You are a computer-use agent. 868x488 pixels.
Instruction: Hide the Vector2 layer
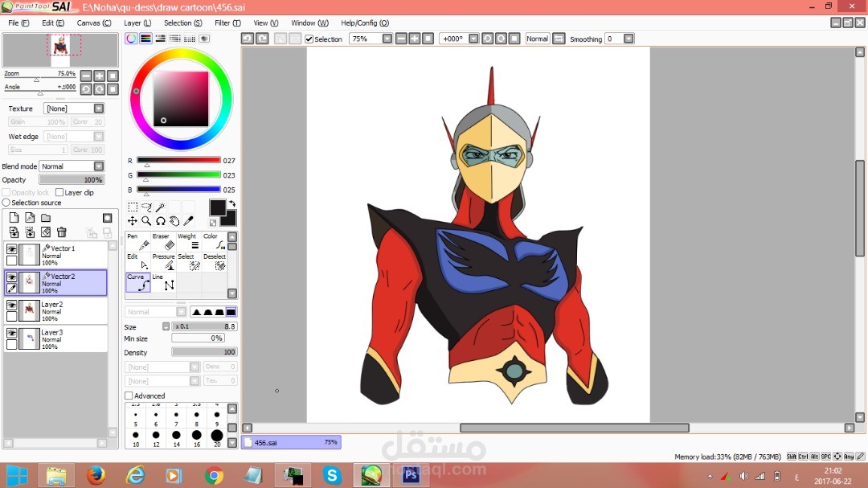point(11,277)
